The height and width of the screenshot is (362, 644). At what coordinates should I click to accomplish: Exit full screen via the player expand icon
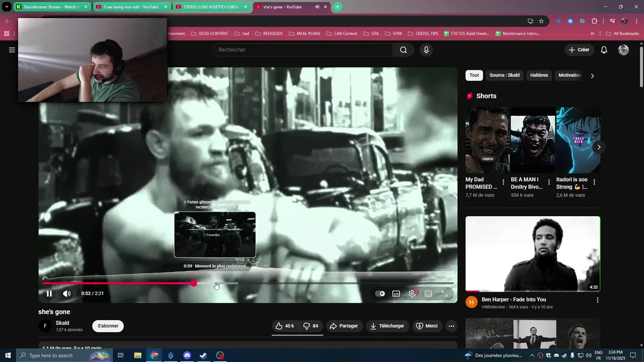pos(444,294)
